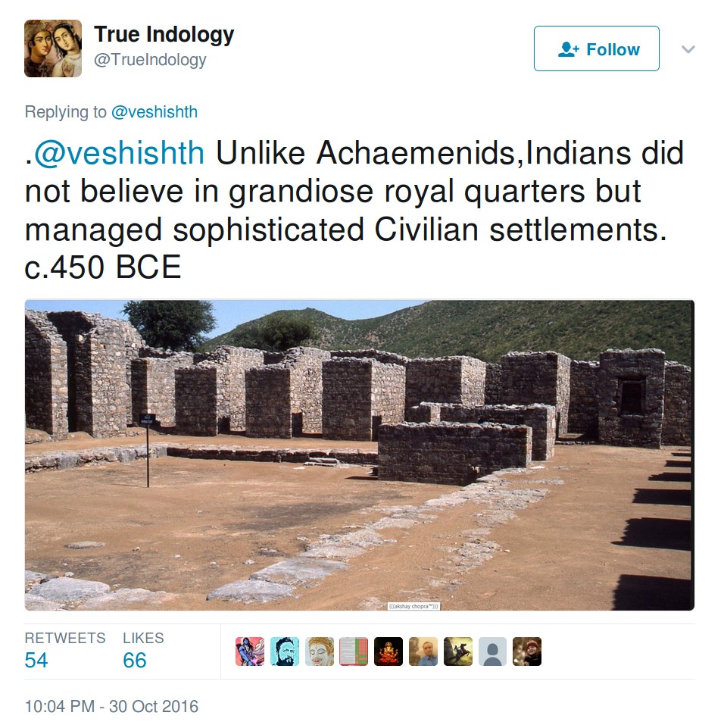Open the horse rider avatar
The image size is (724, 728).
[458, 651]
